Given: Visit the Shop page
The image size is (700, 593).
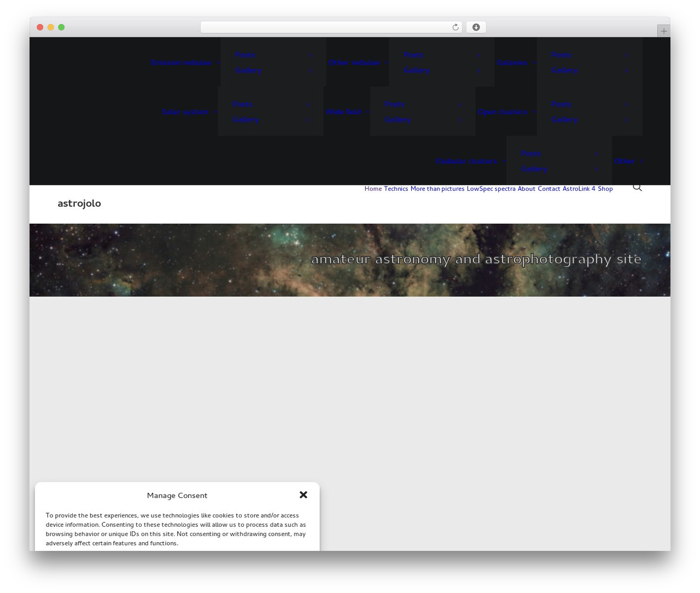Looking at the screenshot, I should 605,189.
